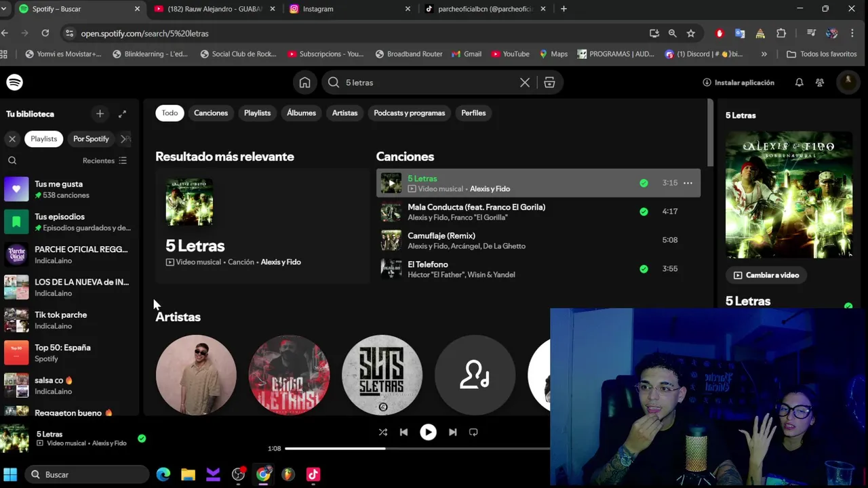Click Cambiar a video button

766,275
